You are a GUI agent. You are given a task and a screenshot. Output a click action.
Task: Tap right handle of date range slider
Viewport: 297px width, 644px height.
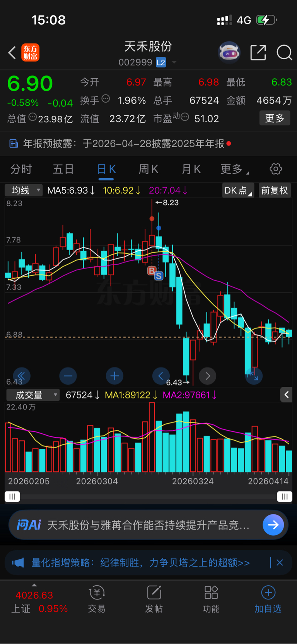(x=285, y=496)
